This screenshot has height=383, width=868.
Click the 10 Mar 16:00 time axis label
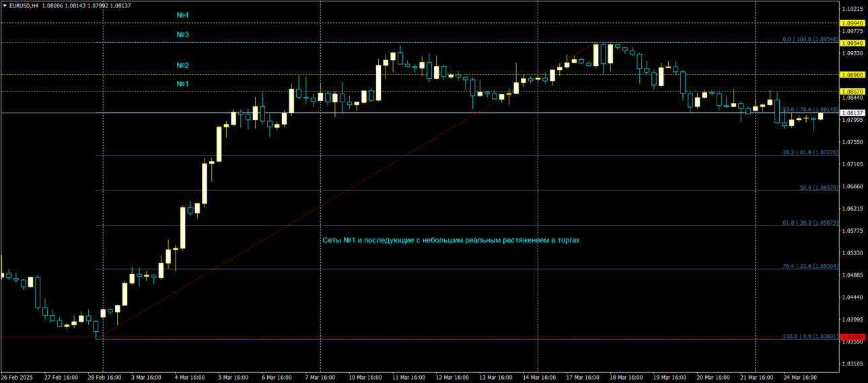pos(365,378)
